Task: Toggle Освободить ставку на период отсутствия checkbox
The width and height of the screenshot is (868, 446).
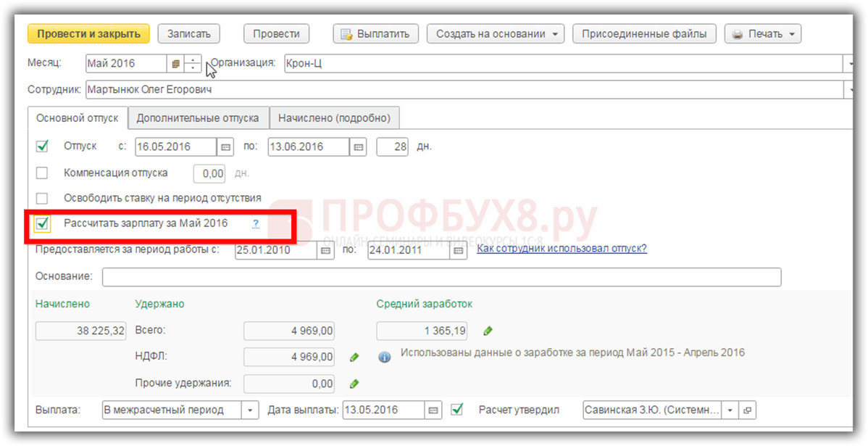Action: click(42, 199)
